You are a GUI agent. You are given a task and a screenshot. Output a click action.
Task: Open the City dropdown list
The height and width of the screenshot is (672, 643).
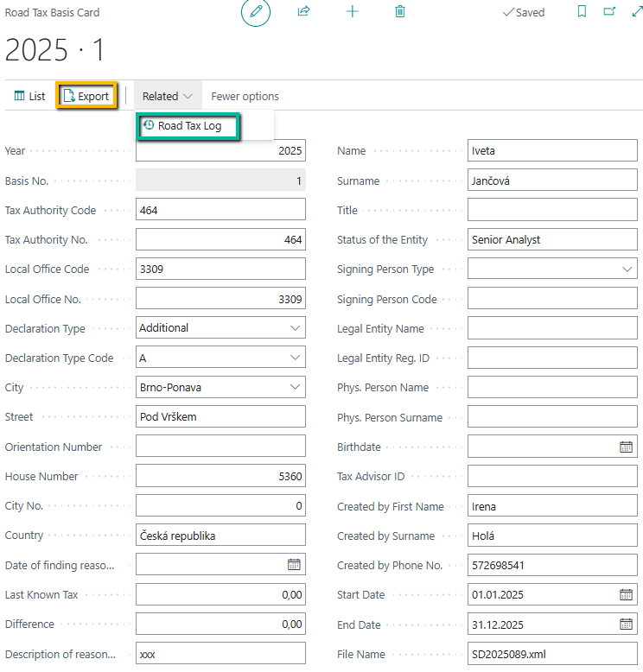pos(295,387)
